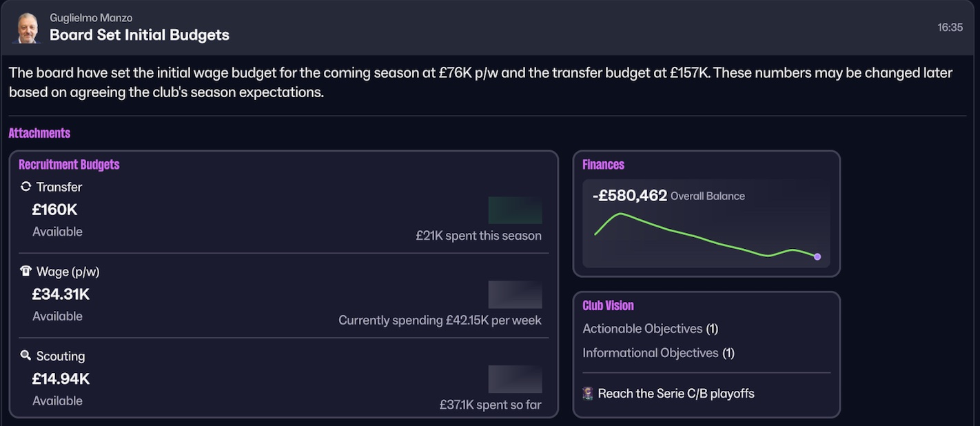
Task: Select the Informational Objectives entry
Action: 658,353
